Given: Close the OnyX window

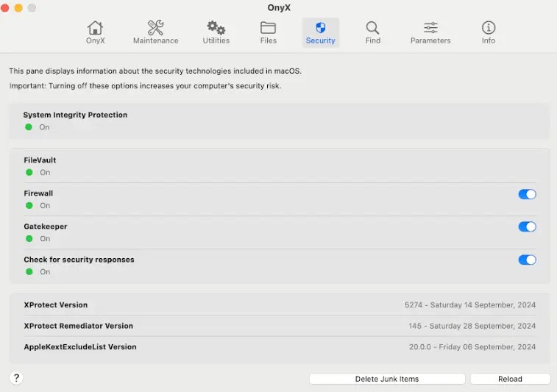Looking at the screenshot, I should 5,8.
